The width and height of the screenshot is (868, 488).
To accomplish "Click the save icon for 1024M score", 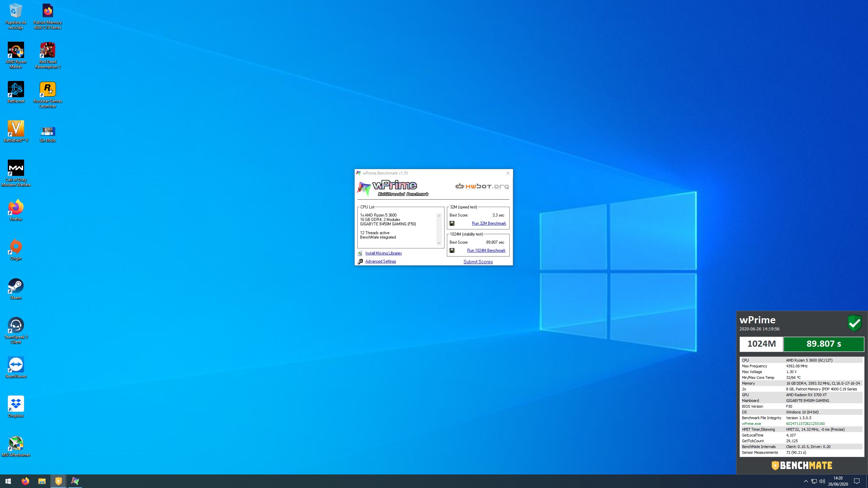I will tap(452, 250).
